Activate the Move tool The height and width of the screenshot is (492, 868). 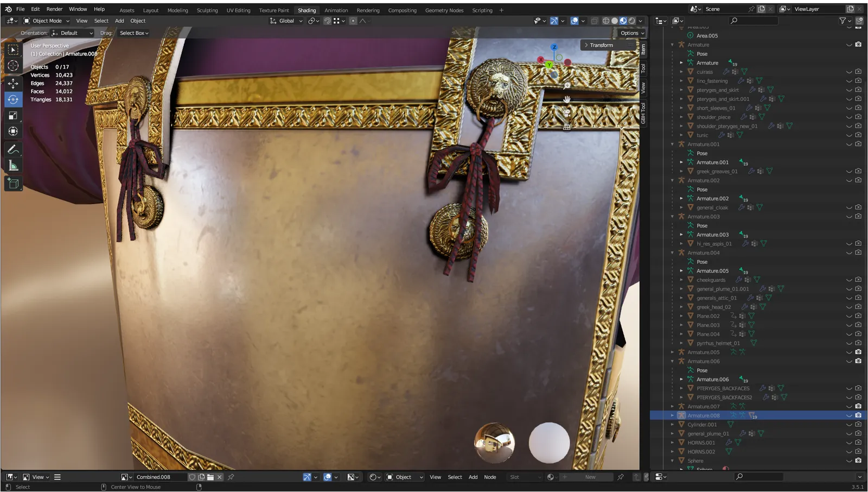tap(13, 83)
